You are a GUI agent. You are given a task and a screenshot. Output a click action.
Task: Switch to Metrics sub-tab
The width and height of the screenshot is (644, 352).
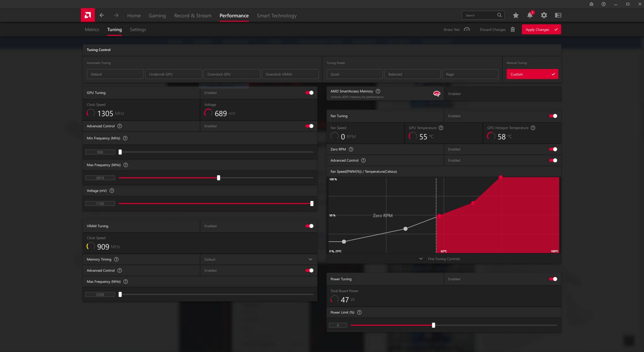[x=92, y=29]
